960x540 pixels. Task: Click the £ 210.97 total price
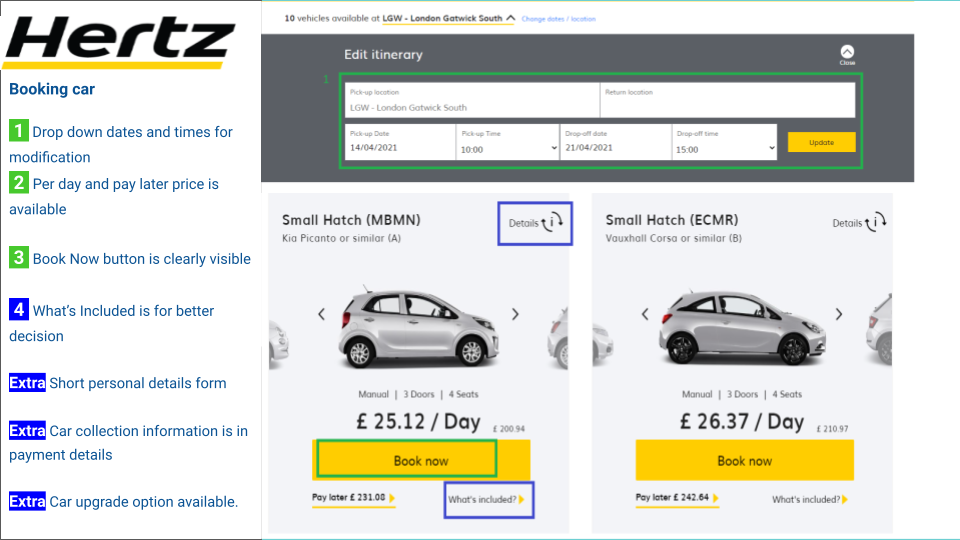tap(832, 429)
